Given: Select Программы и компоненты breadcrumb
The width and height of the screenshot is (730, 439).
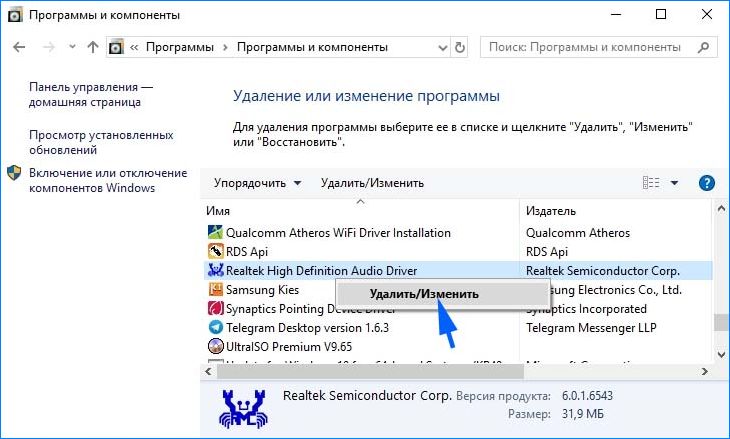Looking at the screenshot, I should 312,47.
